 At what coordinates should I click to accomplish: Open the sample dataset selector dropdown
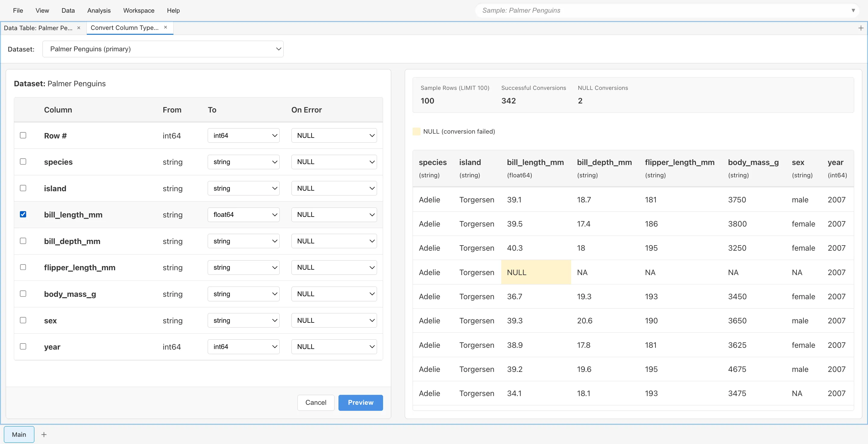tap(669, 10)
